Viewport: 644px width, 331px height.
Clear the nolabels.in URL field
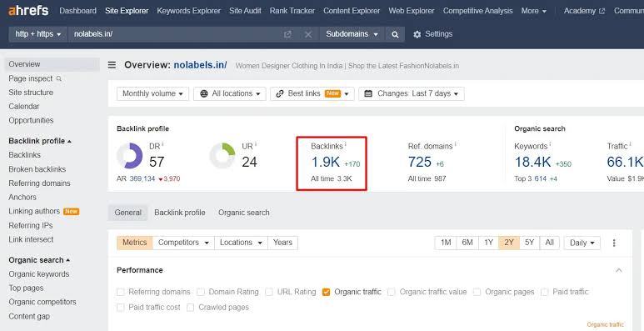tap(308, 34)
